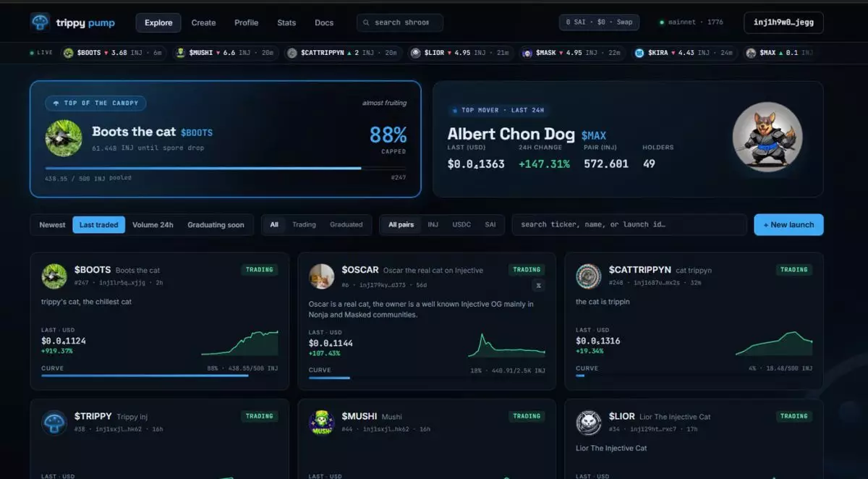868x479 pixels.
Task: Filter launches by Trading status
Action: tap(304, 224)
